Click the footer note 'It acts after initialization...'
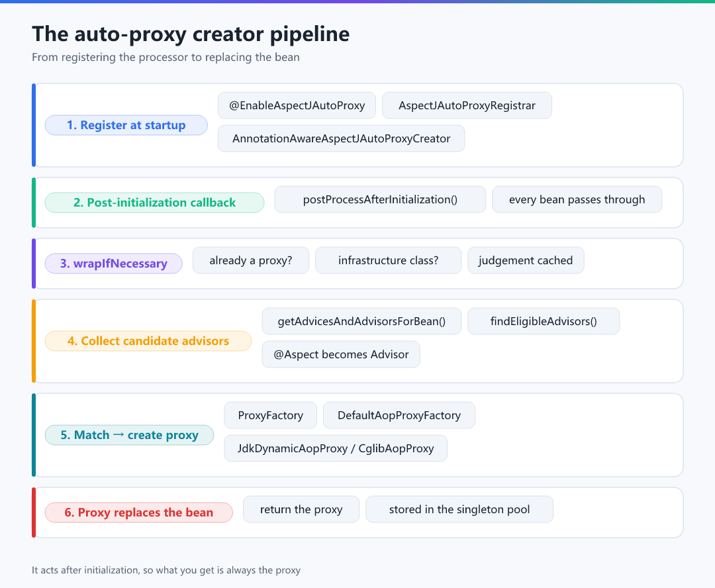 pyautogui.click(x=166, y=570)
